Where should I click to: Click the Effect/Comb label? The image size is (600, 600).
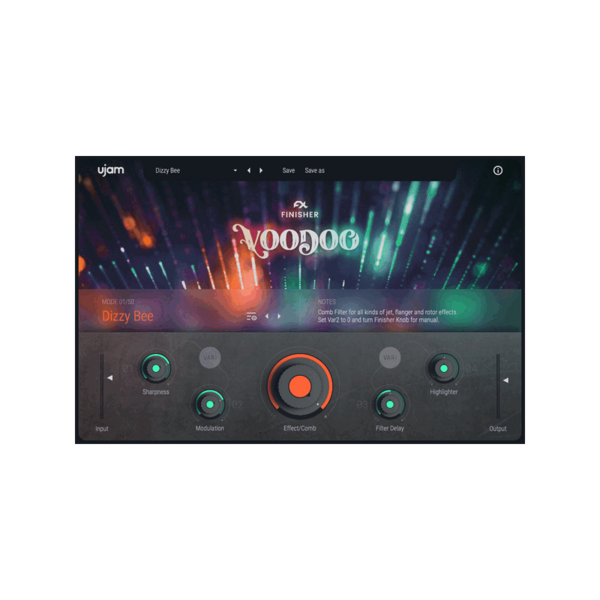(300, 428)
